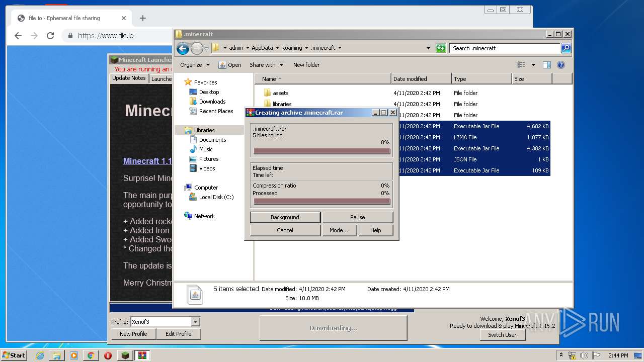The width and height of the screenshot is (644, 362).
Task: Click Edit Profile in Minecraft launcher
Action: (x=178, y=334)
